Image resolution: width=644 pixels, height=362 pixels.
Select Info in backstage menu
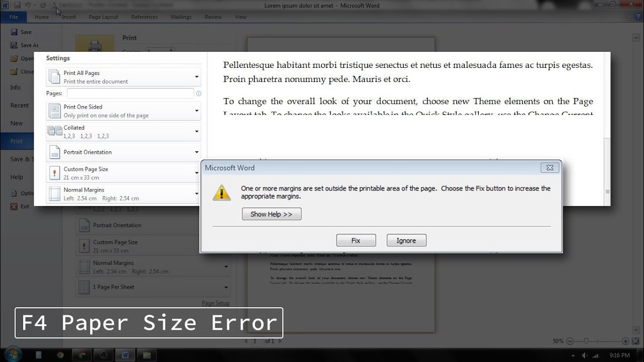coord(16,87)
